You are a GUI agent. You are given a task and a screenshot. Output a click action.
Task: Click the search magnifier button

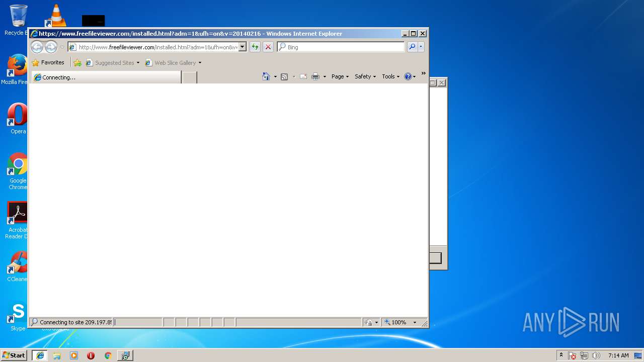click(412, 47)
